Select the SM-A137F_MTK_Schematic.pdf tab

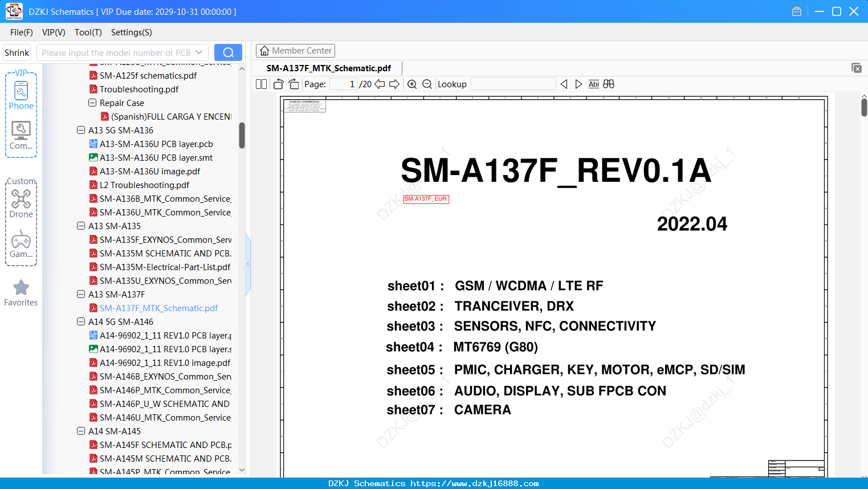[329, 68]
